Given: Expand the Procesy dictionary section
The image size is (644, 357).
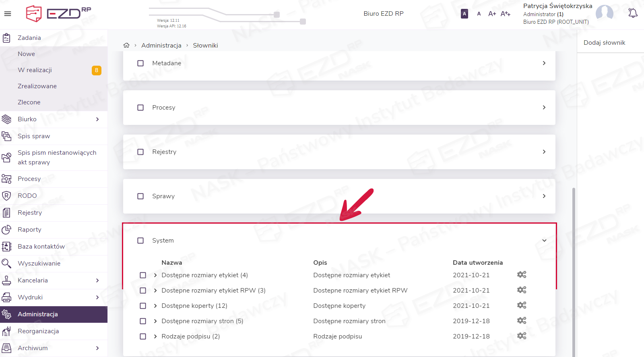Looking at the screenshot, I should point(544,108).
